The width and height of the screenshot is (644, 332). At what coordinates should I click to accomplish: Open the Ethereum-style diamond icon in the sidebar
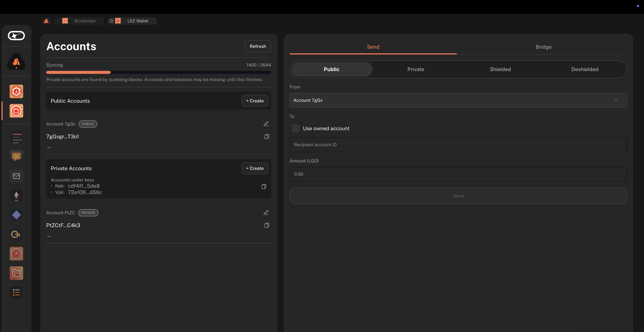(16, 195)
